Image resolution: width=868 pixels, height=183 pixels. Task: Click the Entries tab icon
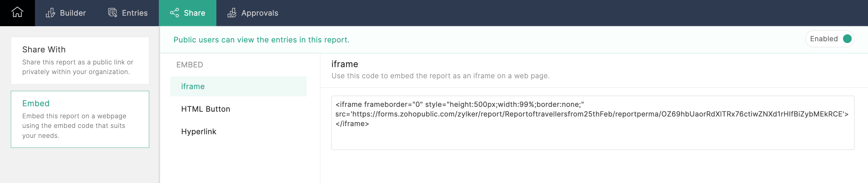(112, 13)
